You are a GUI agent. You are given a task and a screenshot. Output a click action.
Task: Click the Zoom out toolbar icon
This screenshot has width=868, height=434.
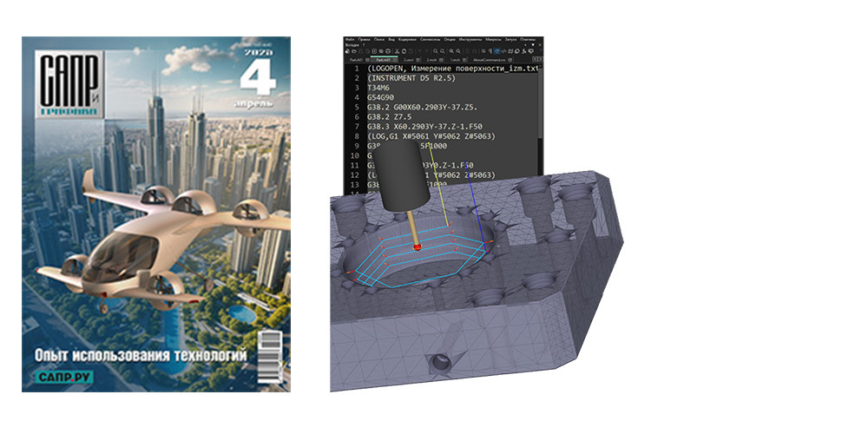[x=458, y=51]
